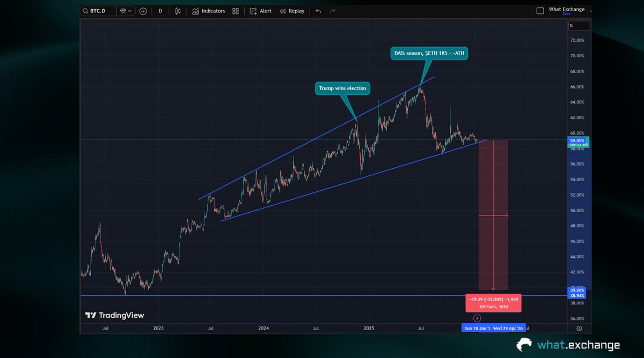Select the candle chart style icon

tap(177, 11)
